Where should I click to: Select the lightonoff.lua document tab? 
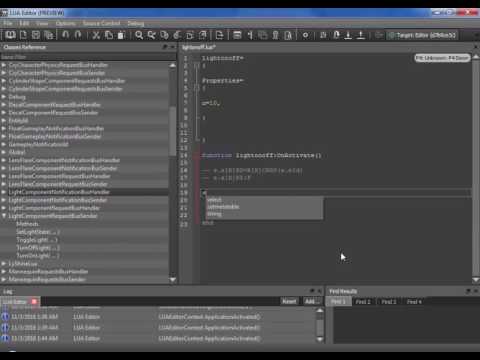(199, 47)
